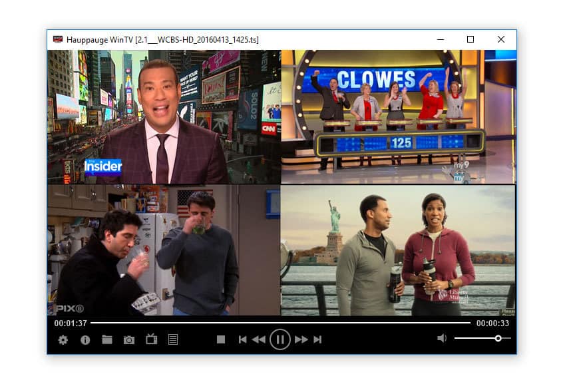
Task: Select the game show video showing CLOWES
Action: pos(399,117)
